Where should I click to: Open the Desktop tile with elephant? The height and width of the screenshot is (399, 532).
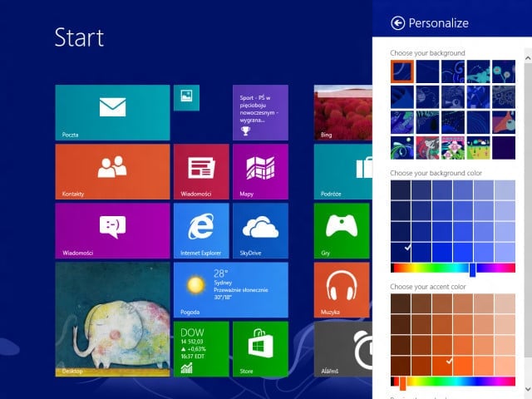pos(112,319)
